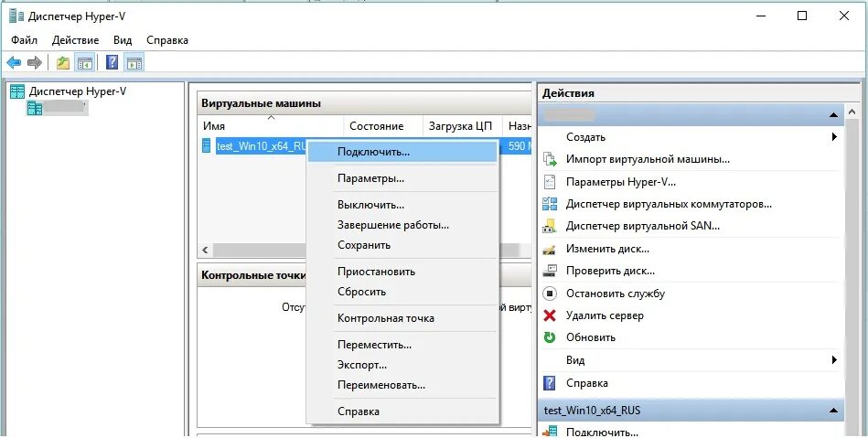The image size is (868, 438).
Task: Choose Переместить... in the context menu
Action: pos(402,345)
